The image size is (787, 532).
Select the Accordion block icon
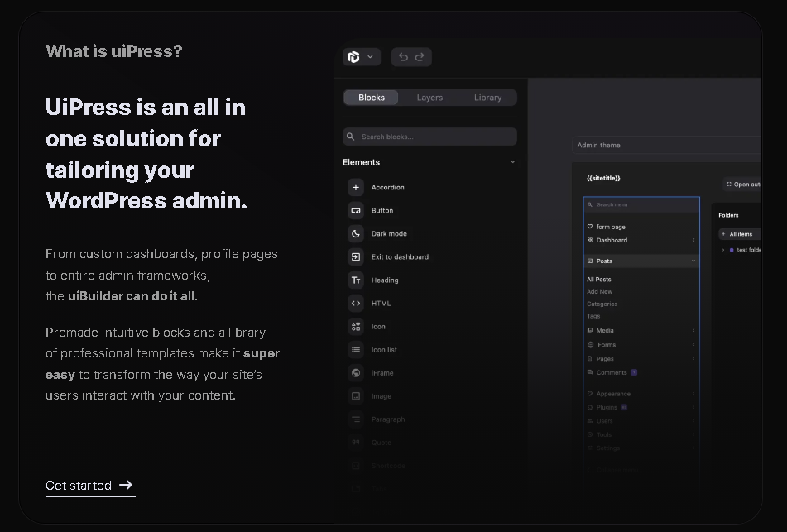(x=356, y=187)
